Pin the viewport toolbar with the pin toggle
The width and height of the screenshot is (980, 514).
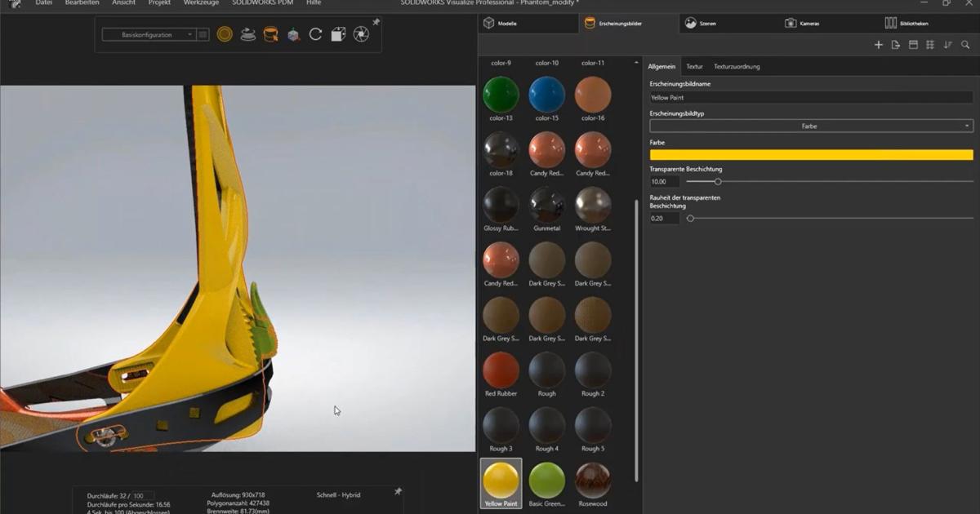point(376,23)
